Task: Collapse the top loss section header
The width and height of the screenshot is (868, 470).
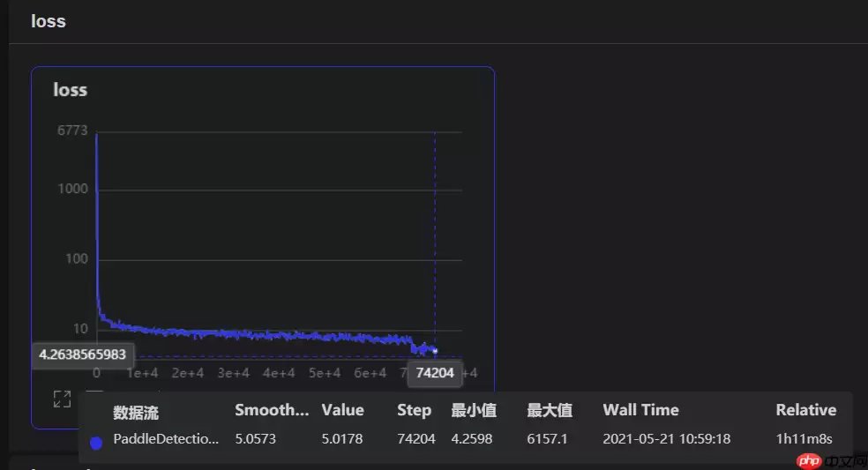Action: 49,21
